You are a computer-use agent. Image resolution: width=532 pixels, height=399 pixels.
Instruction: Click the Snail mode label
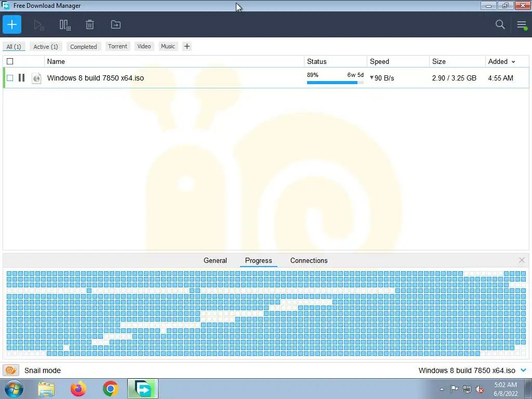(43, 370)
